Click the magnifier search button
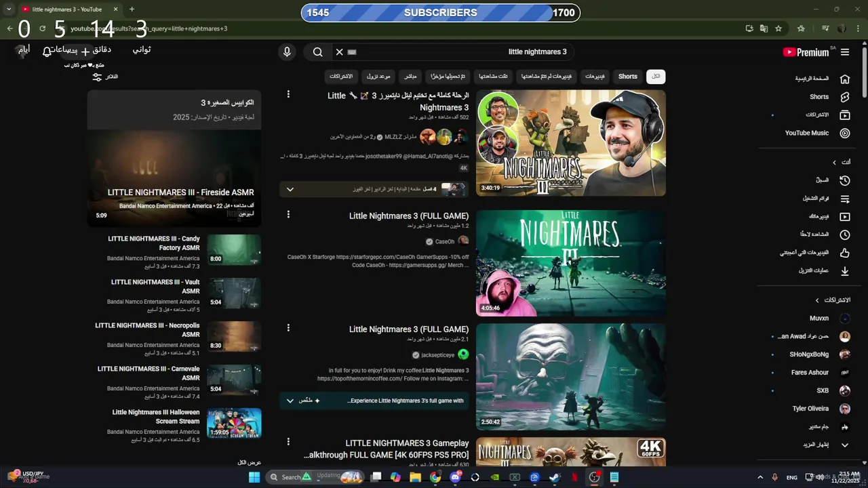 click(317, 52)
